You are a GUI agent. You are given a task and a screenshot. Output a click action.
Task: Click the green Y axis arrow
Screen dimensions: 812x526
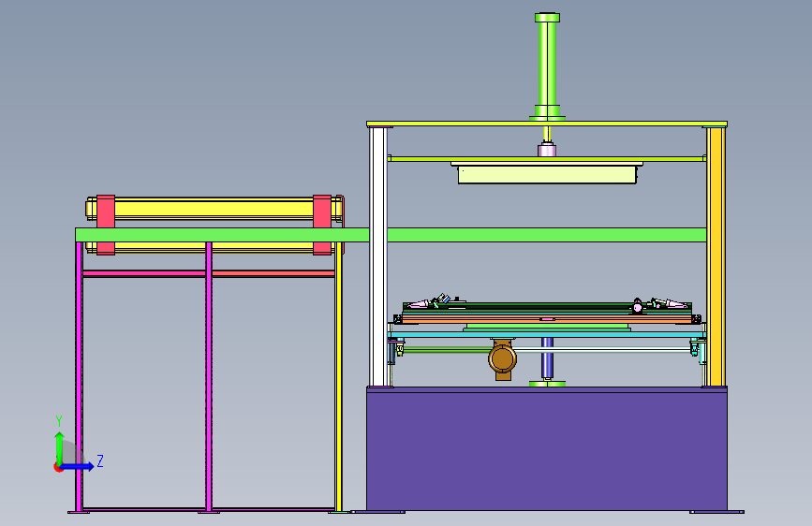coord(60,447)
